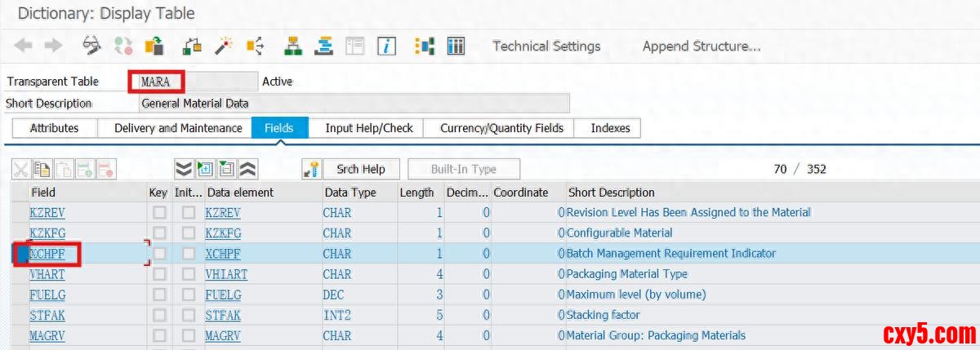Open the Currency/Quantity Fields tab
This screenshot has height=350, width=980.
click(x=501, y=128)
